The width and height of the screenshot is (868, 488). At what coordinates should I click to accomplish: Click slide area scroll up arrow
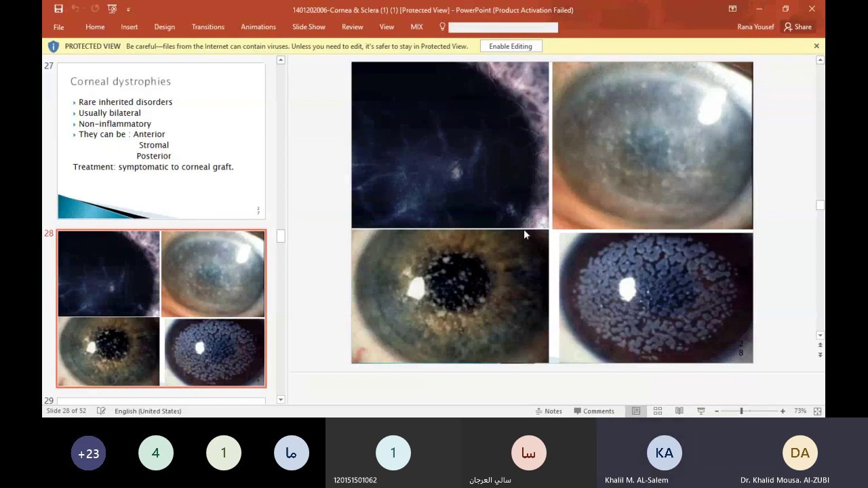point(820,60)
